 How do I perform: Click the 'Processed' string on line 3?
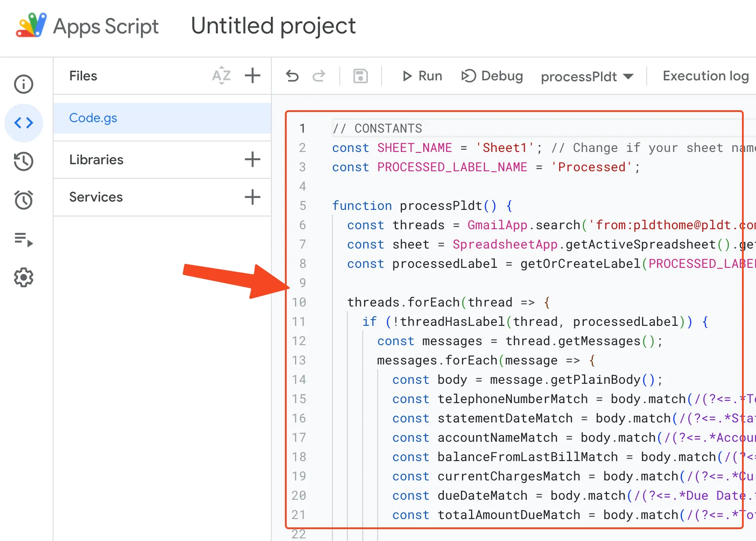592,167
